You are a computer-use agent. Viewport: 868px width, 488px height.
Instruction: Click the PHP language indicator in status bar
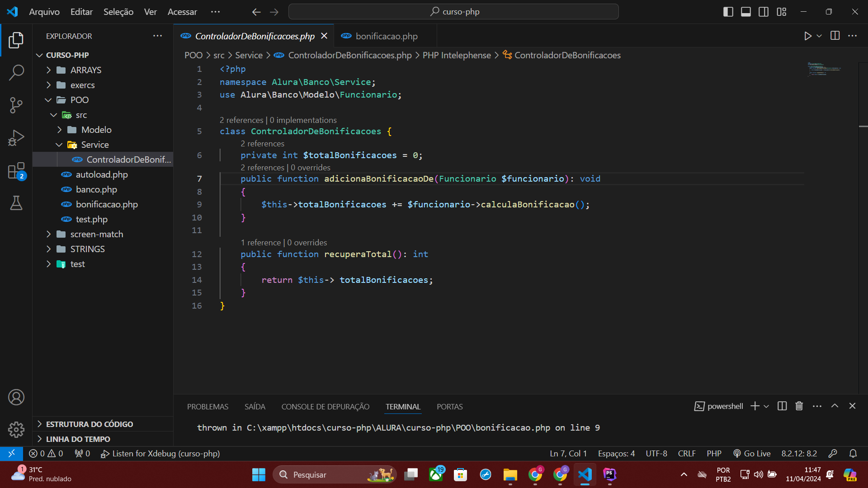point(713,454)
